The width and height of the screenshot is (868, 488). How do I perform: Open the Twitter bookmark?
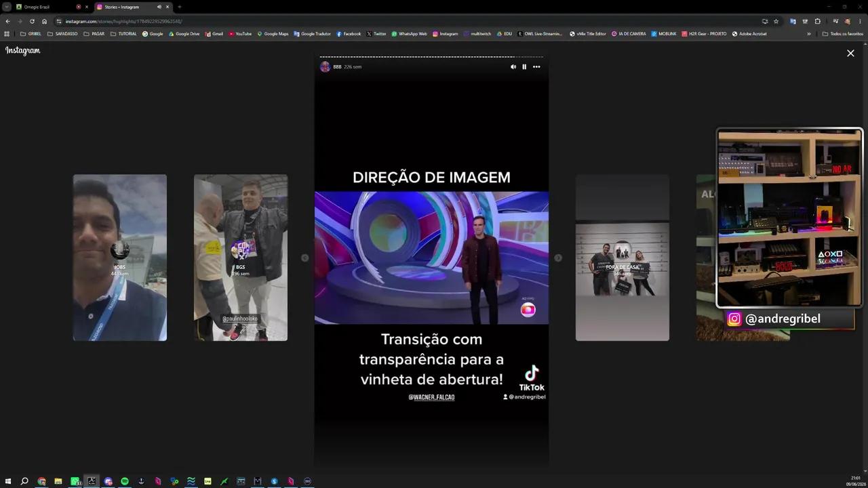pos(376,34)
